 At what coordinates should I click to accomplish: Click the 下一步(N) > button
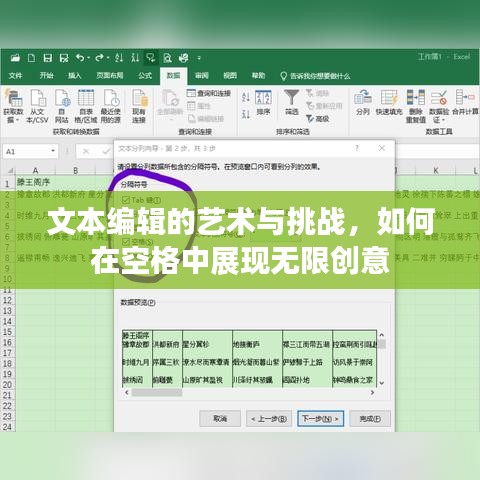[320, 419]
